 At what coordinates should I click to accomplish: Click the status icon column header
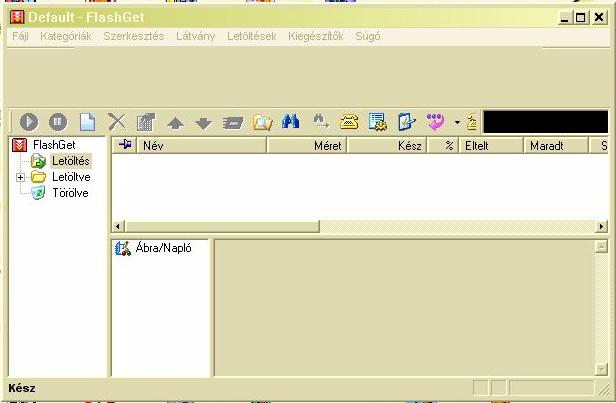tap(125, 145)
